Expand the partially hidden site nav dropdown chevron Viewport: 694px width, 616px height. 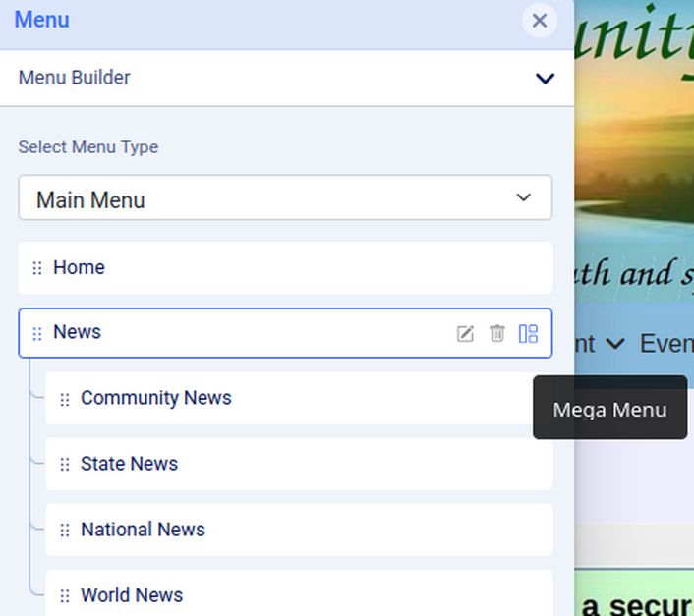pos(615,343)
